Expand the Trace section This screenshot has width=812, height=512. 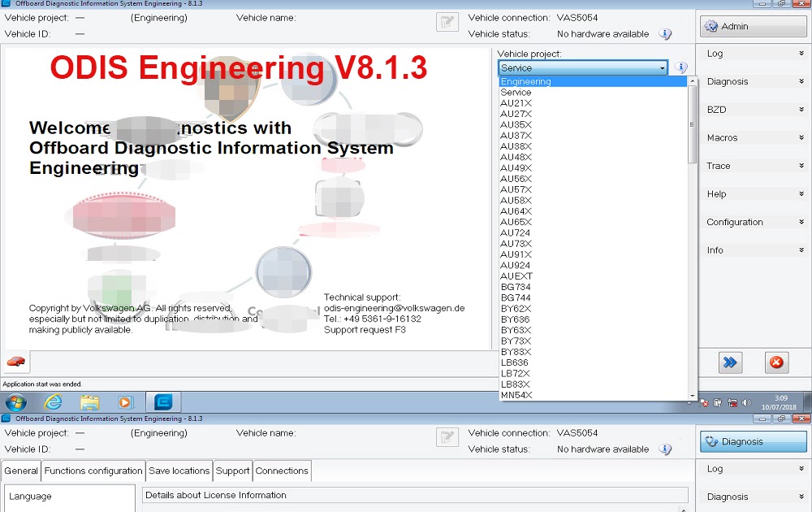(754, 166)
